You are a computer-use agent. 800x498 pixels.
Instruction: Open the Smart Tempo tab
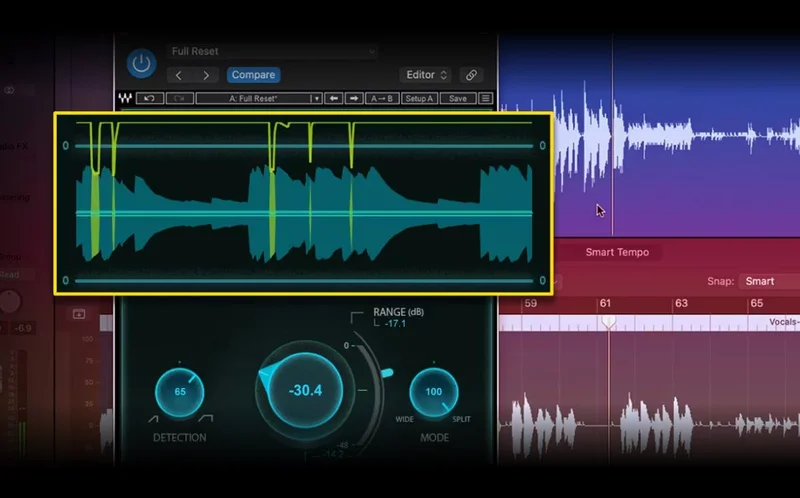tap(617, 252)
